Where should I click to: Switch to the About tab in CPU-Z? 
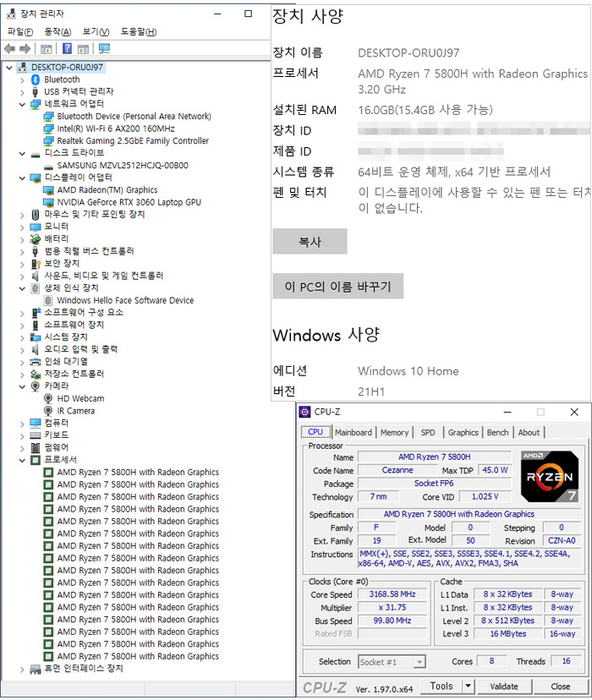click(529, 432)
